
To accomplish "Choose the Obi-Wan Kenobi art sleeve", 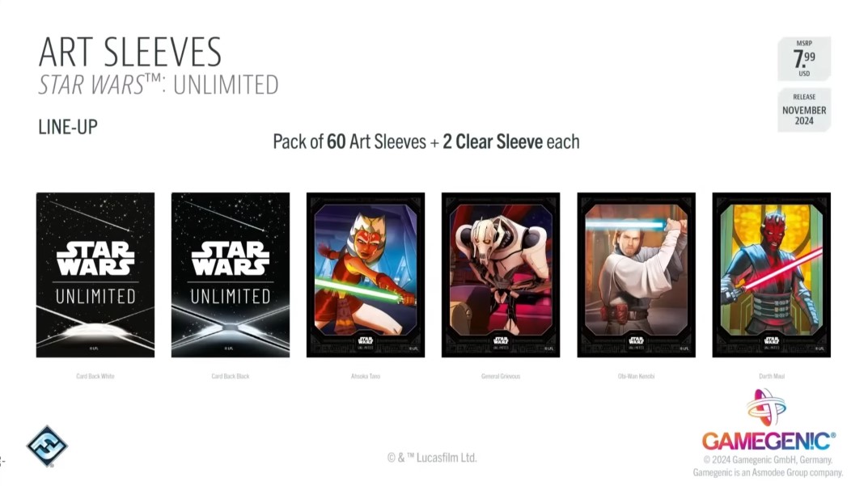I will point(636,275).
